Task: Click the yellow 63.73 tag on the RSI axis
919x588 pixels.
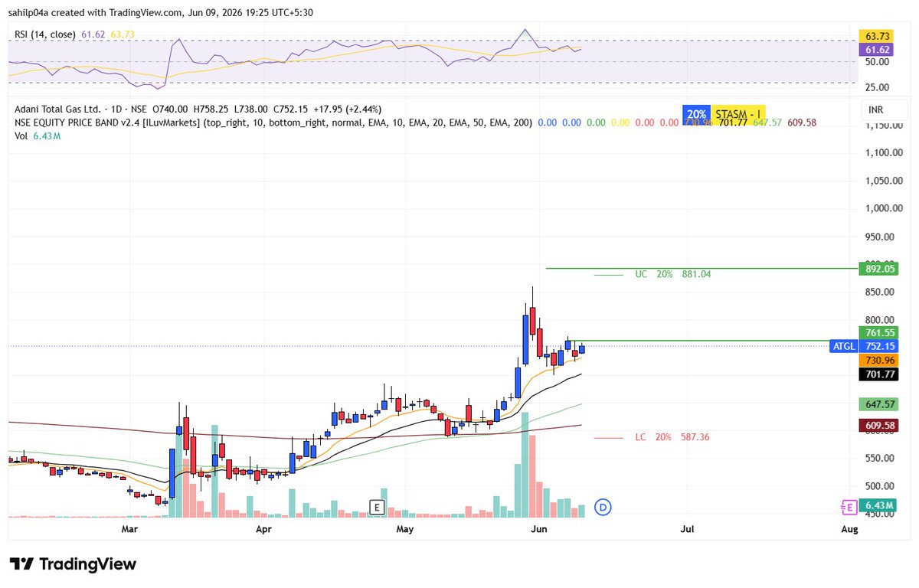Action: [878, 36]
